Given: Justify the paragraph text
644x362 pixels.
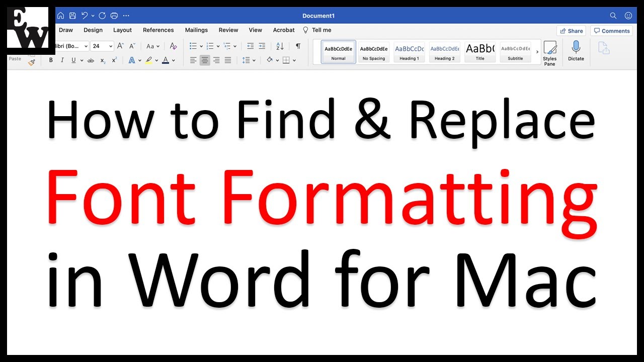Looking at the screenshot, I should [x=228, y=60].
